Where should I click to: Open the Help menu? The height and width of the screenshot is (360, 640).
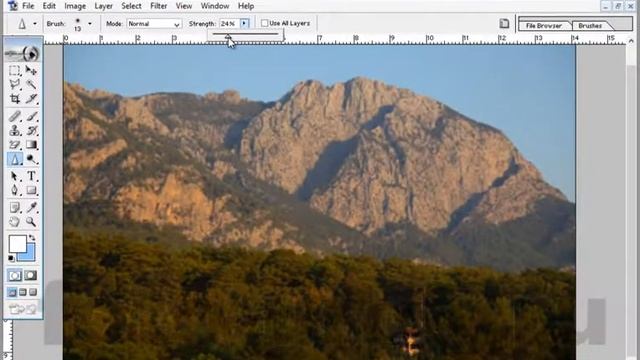246,6
